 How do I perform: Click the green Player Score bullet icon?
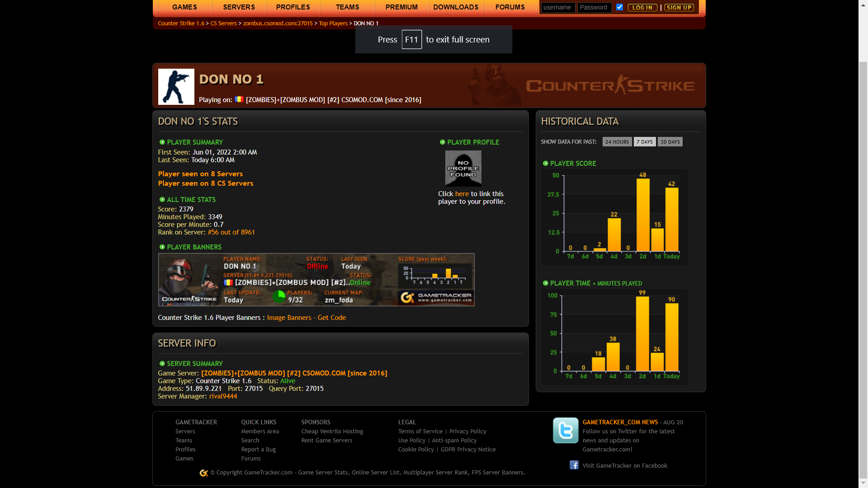click(545, 164)
